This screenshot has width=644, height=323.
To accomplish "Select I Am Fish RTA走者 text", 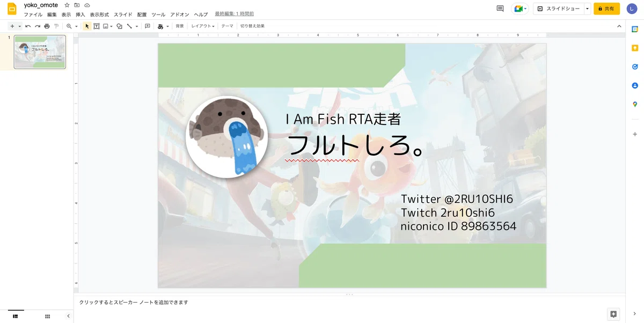I will click(x=343, y=119).
